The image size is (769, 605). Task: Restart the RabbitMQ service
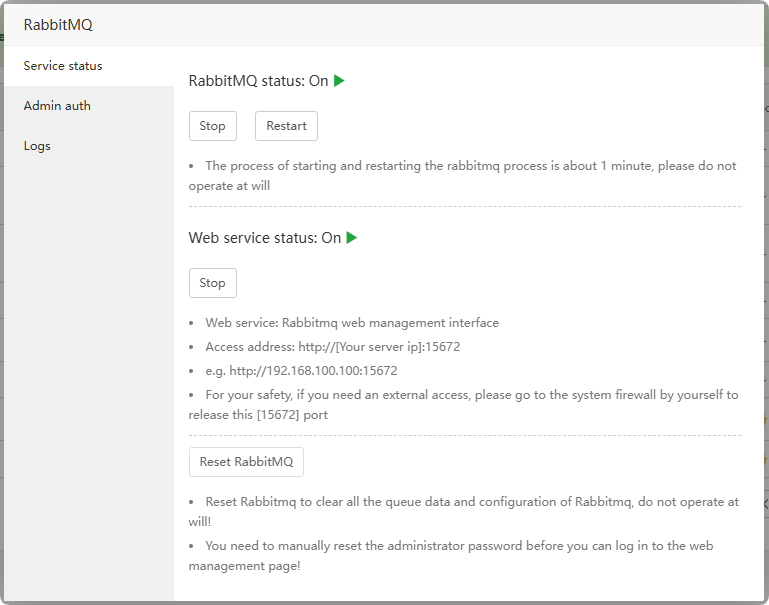tap(286, 126)
